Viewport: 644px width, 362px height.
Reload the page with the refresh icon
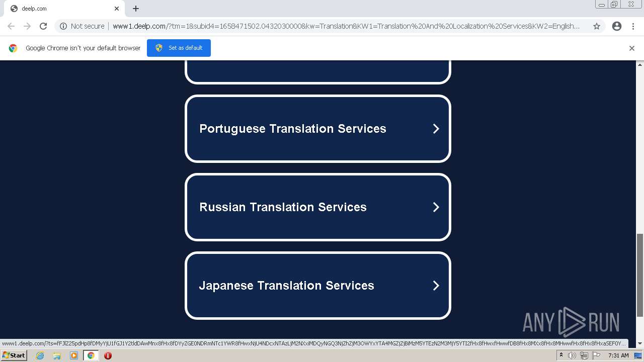pos(43,26)
